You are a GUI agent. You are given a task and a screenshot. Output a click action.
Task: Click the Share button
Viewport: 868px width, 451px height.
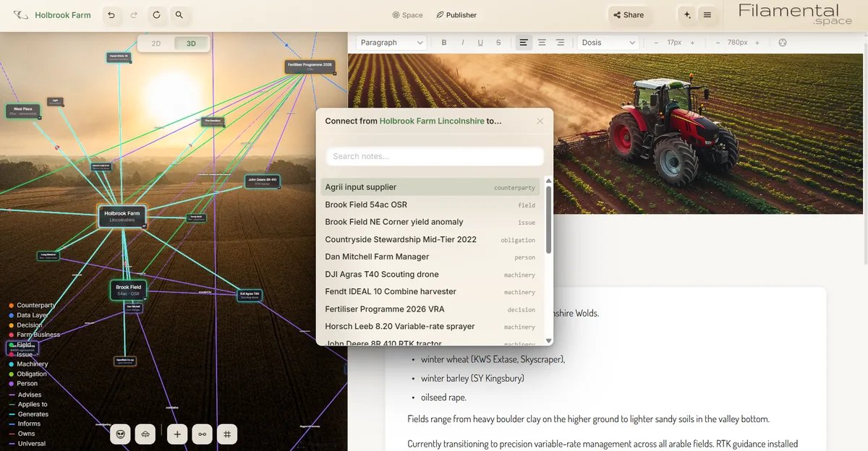point(628,14)
